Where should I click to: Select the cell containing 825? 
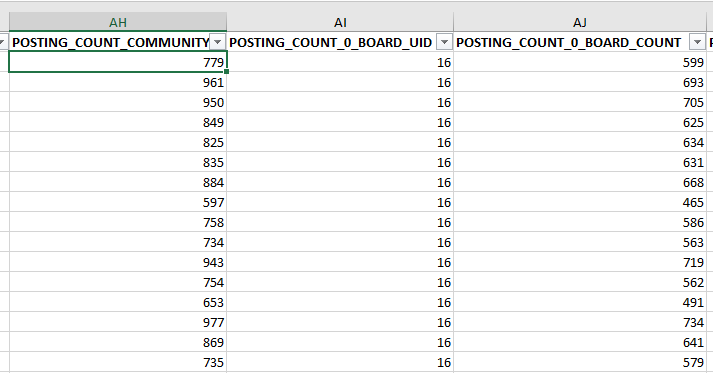coord(118,142)
